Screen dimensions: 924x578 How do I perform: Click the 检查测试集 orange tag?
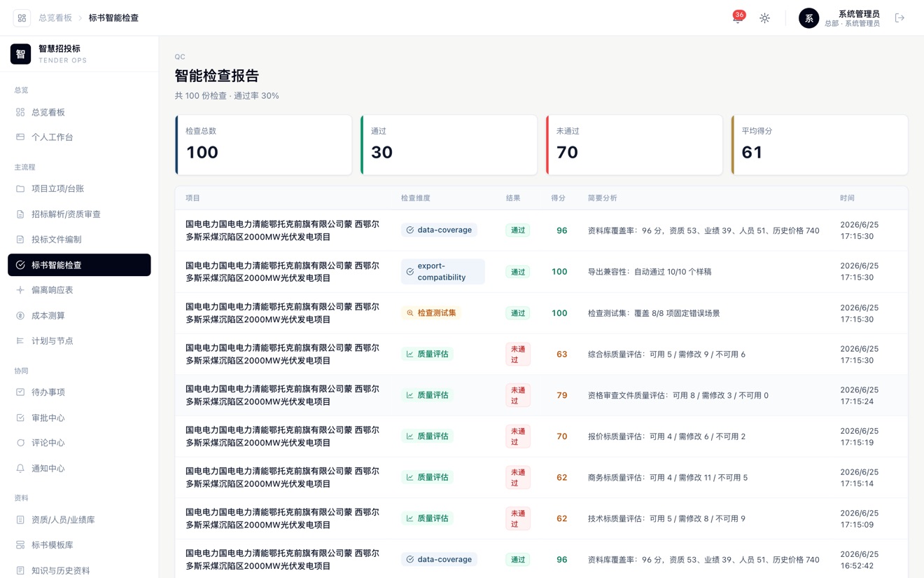431,313
